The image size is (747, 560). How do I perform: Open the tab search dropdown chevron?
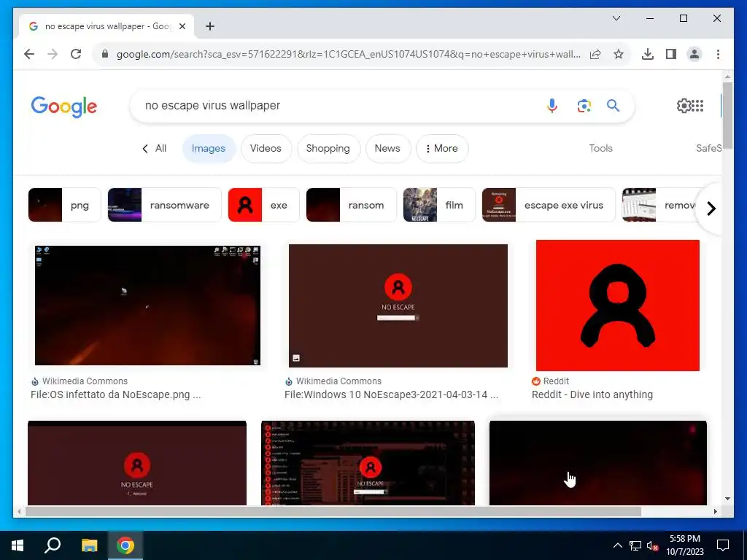click(616, 18)
